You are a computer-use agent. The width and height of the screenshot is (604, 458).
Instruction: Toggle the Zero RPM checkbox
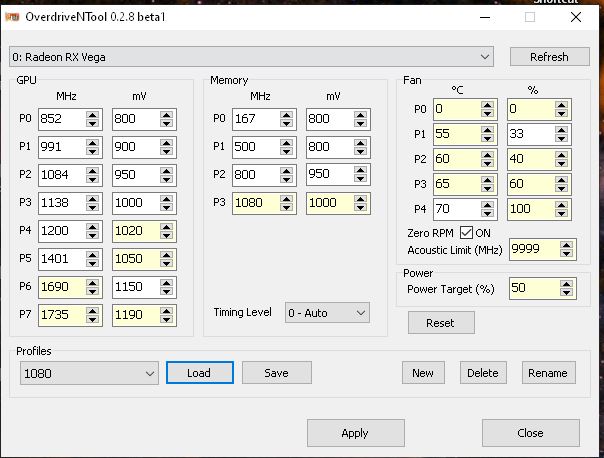tap(466, 233)
